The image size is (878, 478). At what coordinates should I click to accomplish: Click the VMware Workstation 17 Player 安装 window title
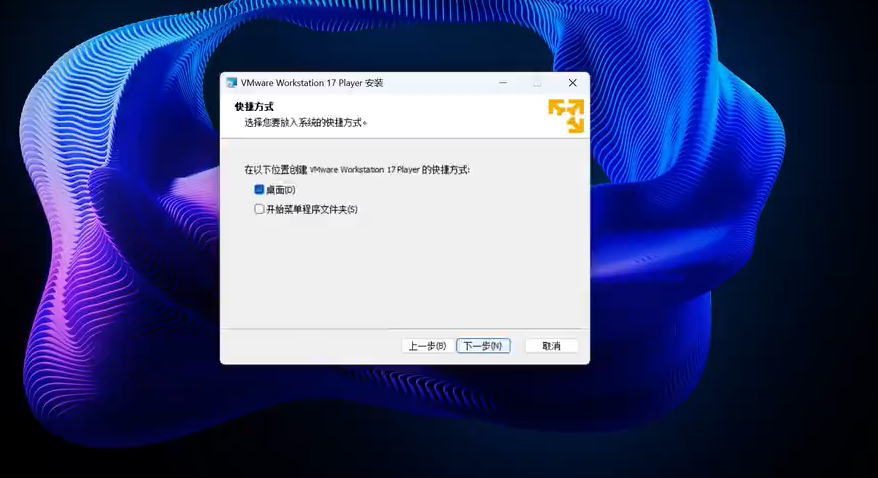(x=312, y=83)
